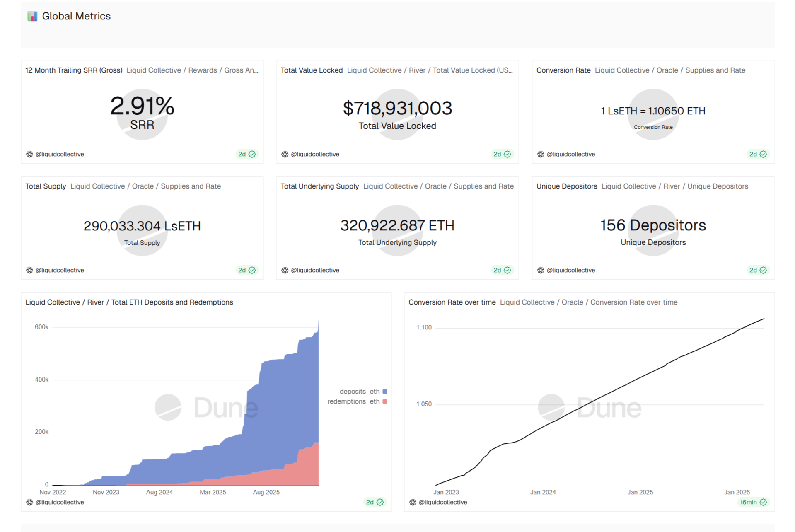Open the Global Metrics section header
Viewport: 795px width, 532px height.
tap(76, 16)
